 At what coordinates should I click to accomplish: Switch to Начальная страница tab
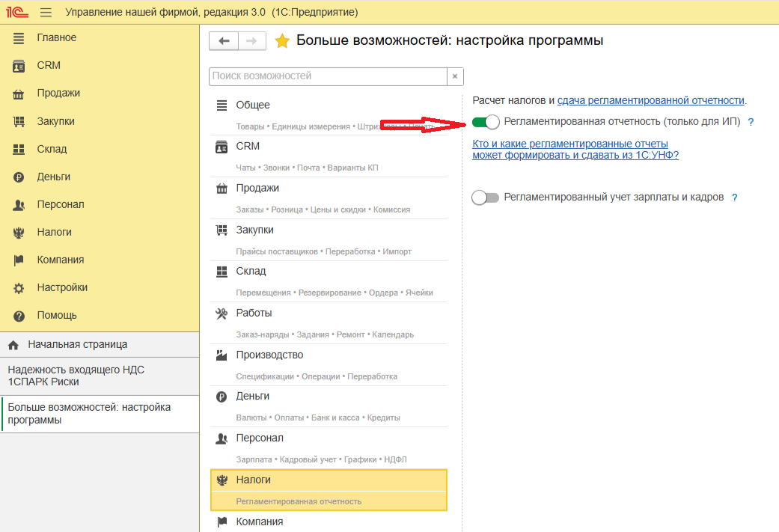coord(77,345)
